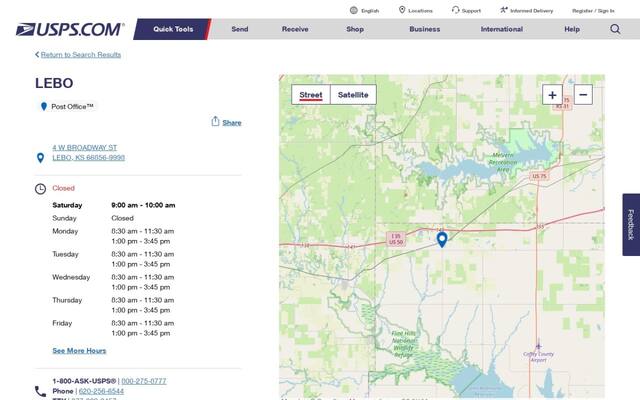Click the Informed Delivery icon
Viewport: 640px width, 400px height.
pos(504,10)
